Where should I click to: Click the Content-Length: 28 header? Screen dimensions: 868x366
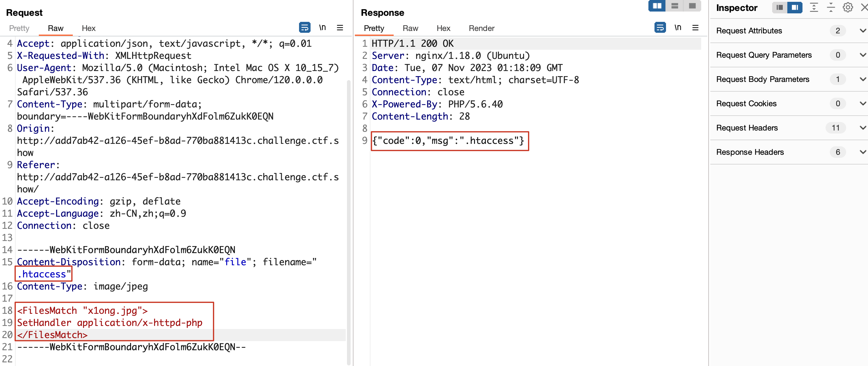point(421,116)
